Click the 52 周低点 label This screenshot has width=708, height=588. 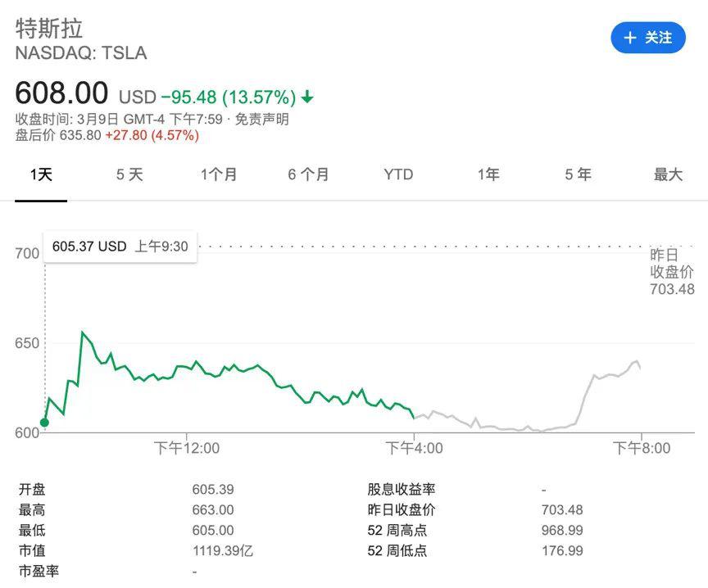(x=397, y=550)
